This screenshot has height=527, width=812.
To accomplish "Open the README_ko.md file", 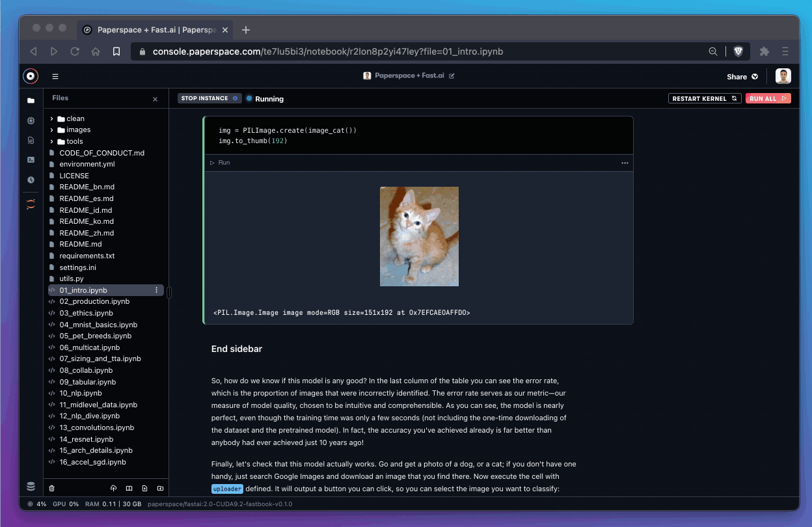I will pos(87,221).
